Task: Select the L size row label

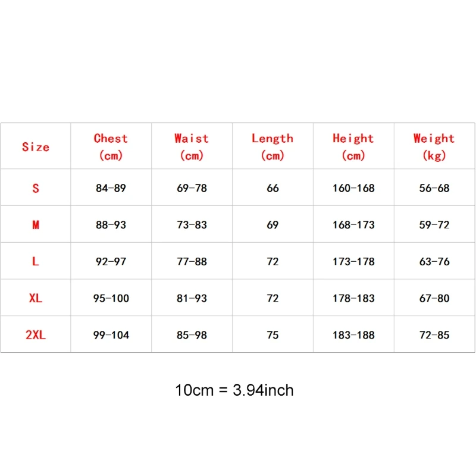Action: pyautogui.click(x=36, y=262)
